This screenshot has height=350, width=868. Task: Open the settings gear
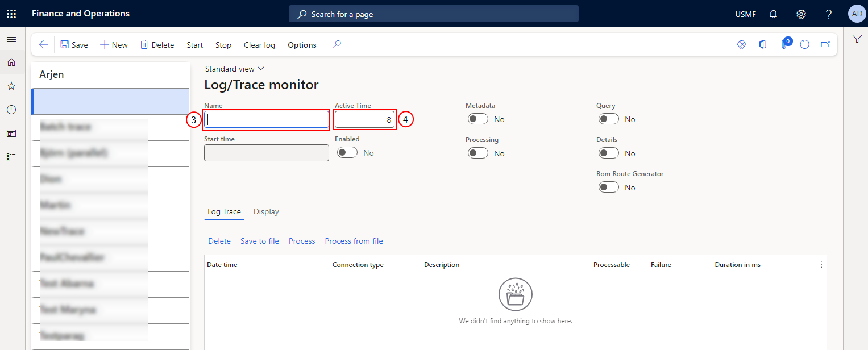801,14
